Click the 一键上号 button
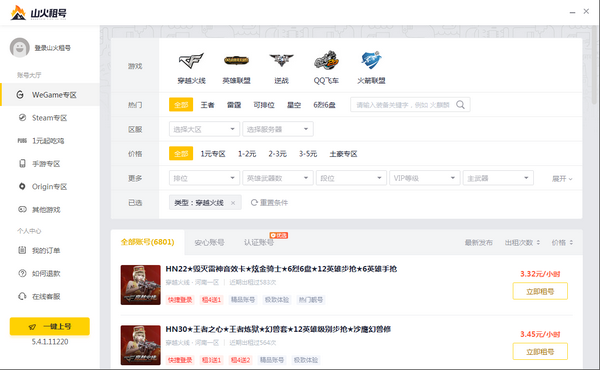Screen dimensions: 600x370 [x=50, y=326]
